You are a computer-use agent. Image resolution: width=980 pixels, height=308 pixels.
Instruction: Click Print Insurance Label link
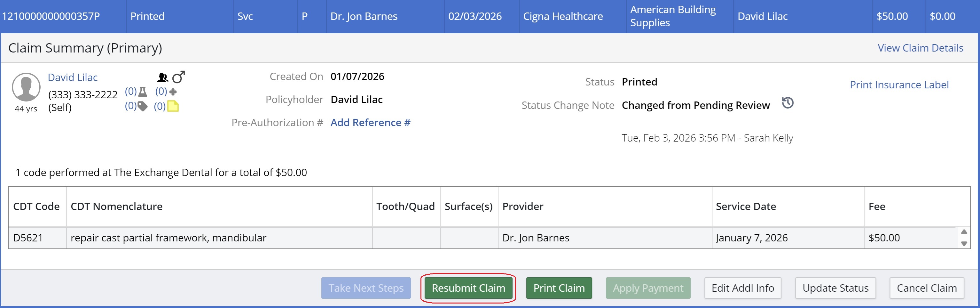click(x=899, y=85)
